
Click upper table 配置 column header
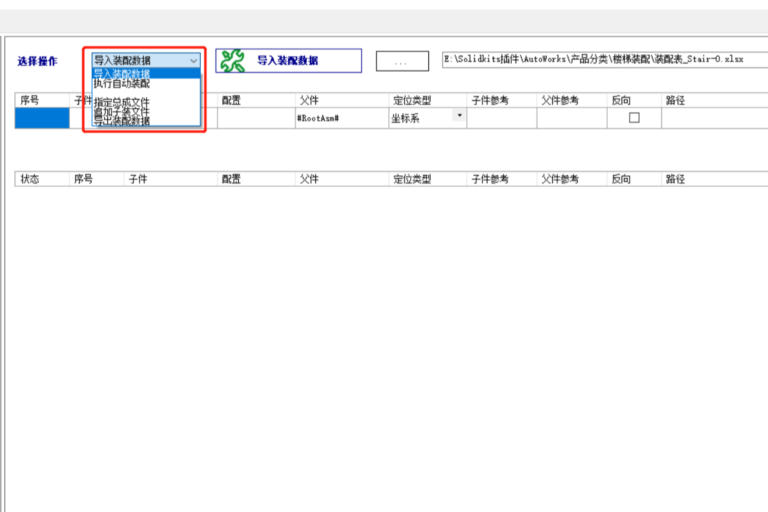click(x=256, y=100)
